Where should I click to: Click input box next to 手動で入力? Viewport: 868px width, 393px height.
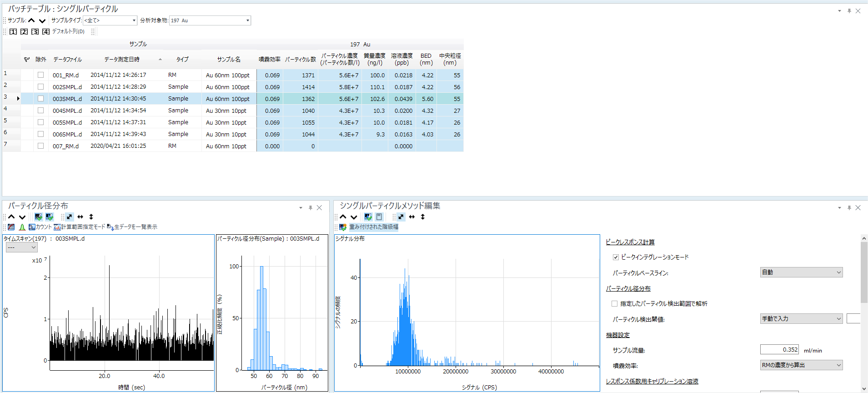[x=853, y=319]
